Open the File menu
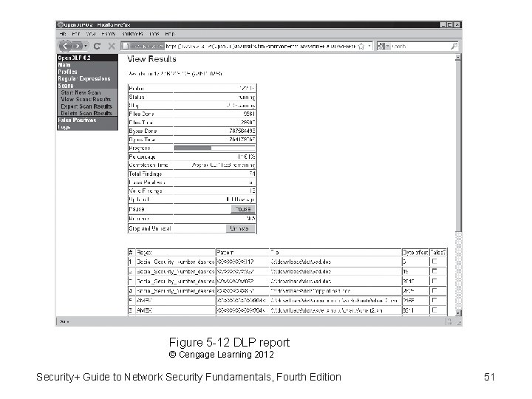 63,33
